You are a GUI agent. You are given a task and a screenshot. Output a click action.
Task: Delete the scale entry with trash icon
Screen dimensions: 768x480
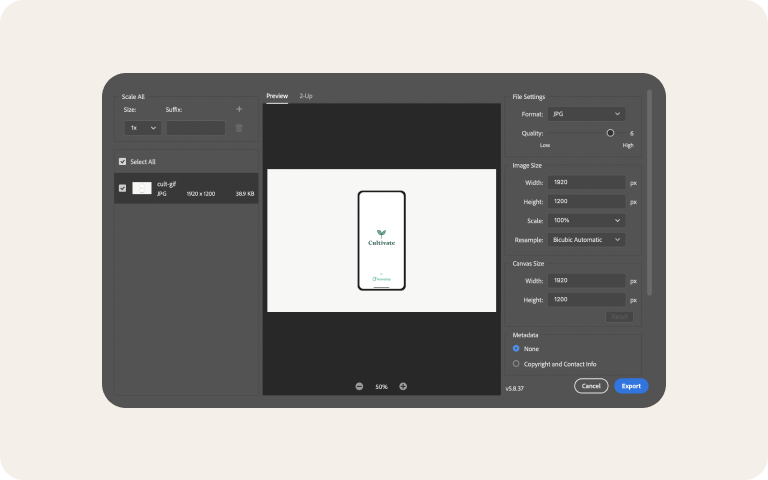click(239, 128)
